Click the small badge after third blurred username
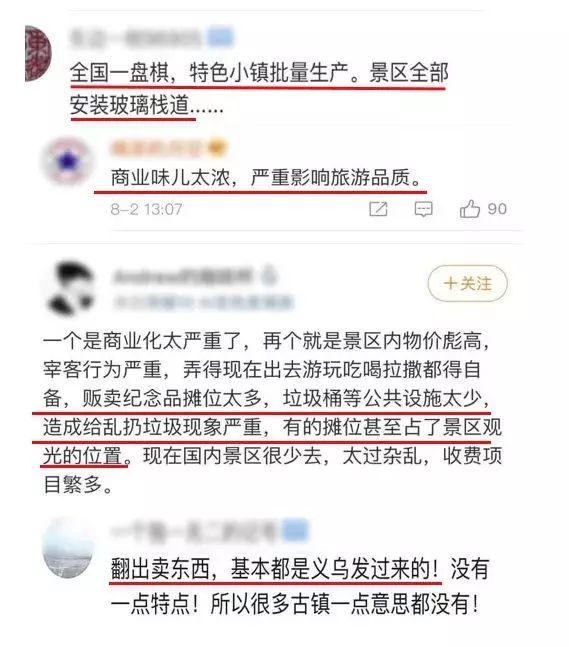The image size is (569, 647). (x=269, y=276)
